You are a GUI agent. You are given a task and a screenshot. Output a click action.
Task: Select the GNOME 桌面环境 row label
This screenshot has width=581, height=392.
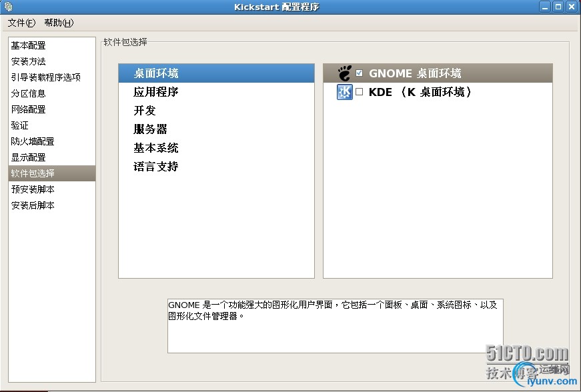coord(415,73)
